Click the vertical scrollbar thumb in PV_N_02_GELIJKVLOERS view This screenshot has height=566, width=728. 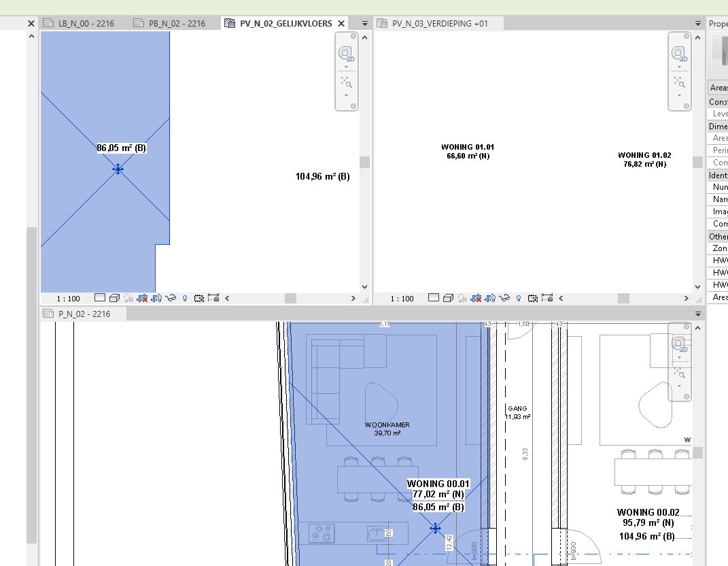pyautogui.click(x=365, y=162)
